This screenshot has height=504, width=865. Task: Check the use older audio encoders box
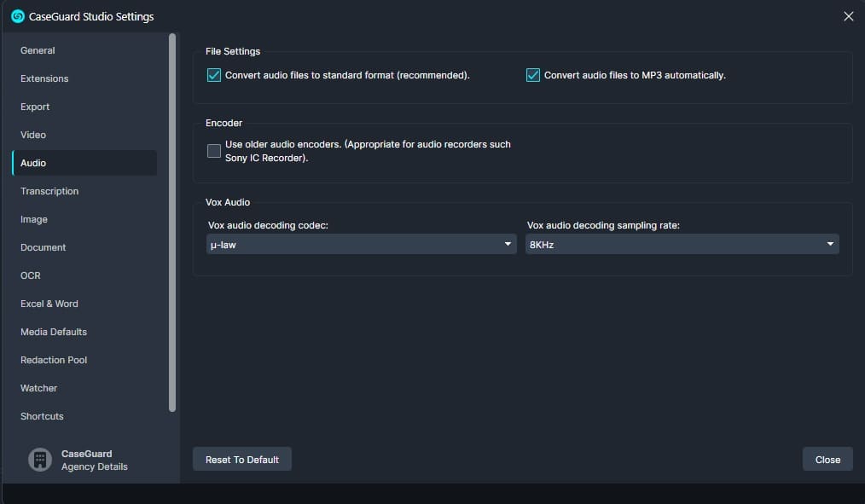click(214, 151)
